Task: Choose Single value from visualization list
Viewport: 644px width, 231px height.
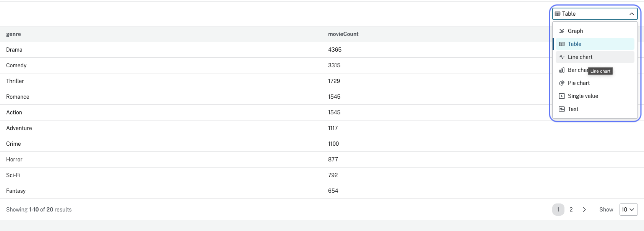Action: 583,96
